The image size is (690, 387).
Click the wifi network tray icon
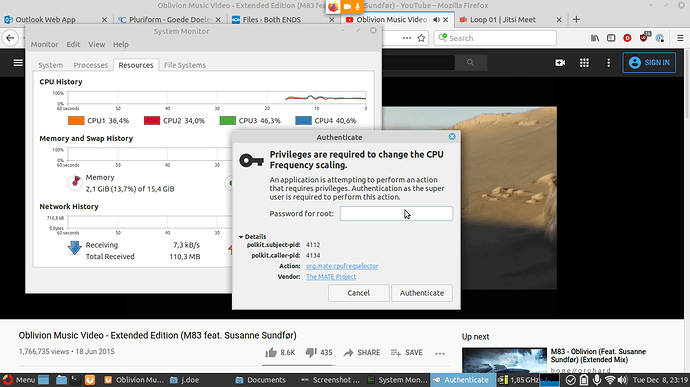[x=609, y=380]
